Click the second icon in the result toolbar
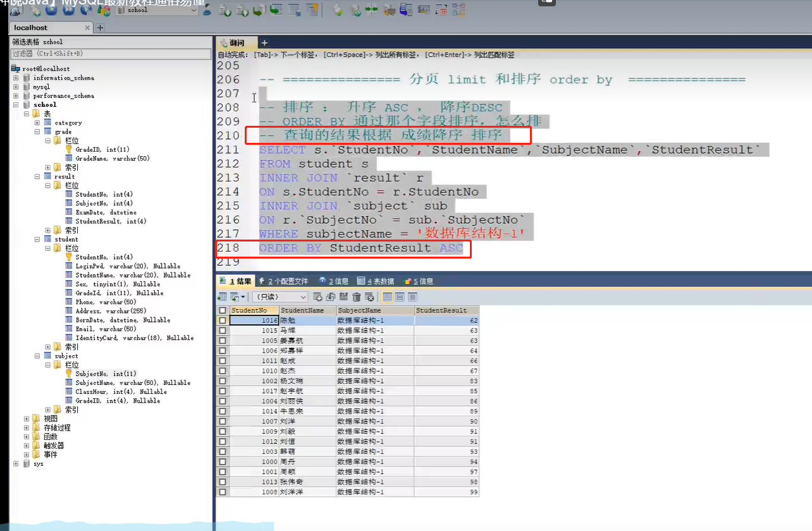 click(235, 296)
